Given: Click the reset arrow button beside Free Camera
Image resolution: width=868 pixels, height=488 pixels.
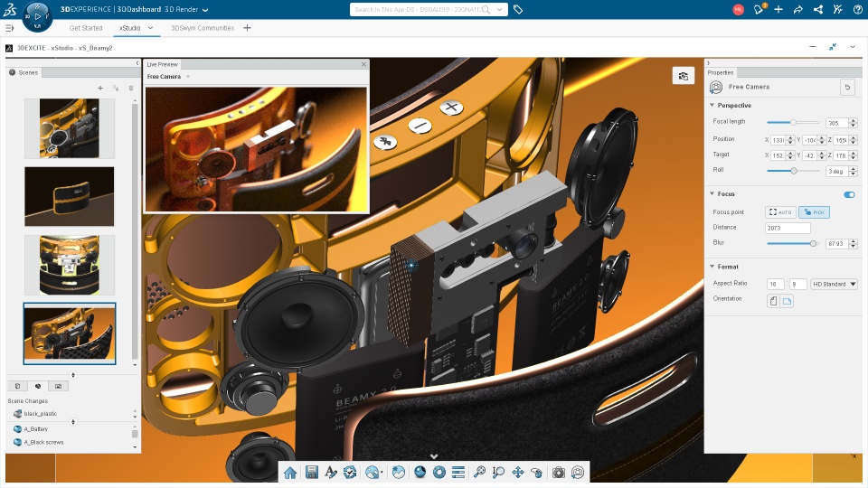Looking at the screenshot, I should pyautogui.click(x=847, y=87).
